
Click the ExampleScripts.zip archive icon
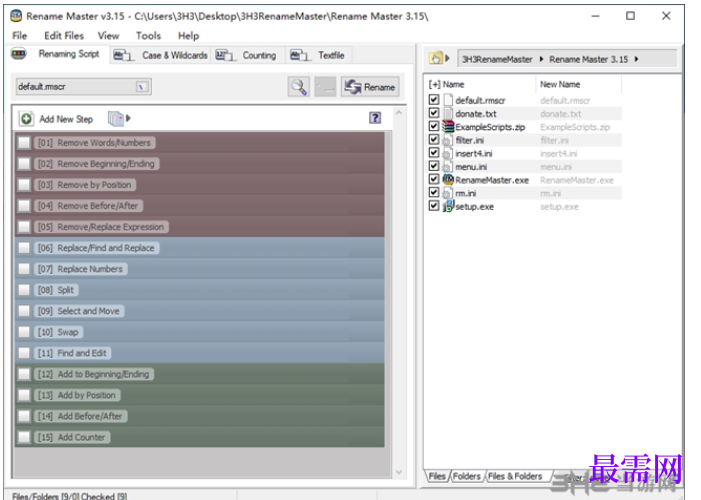pyautogui.click(x=448, y=127)
